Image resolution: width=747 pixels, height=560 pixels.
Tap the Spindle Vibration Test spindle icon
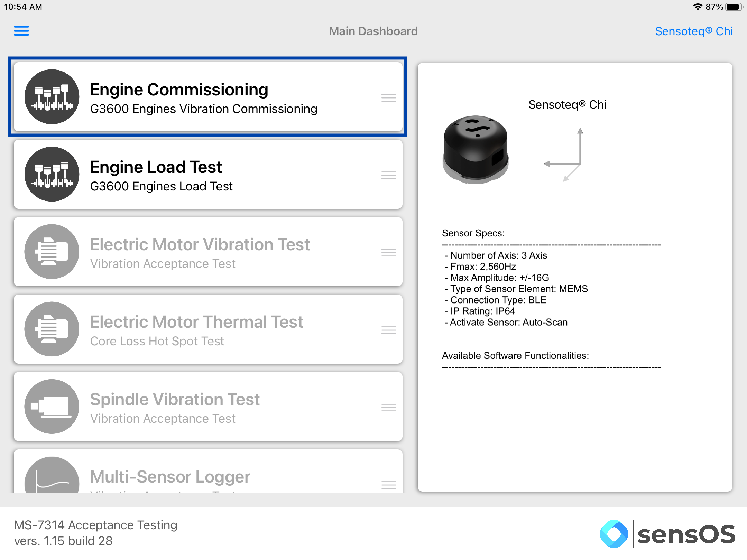point(52,407)
